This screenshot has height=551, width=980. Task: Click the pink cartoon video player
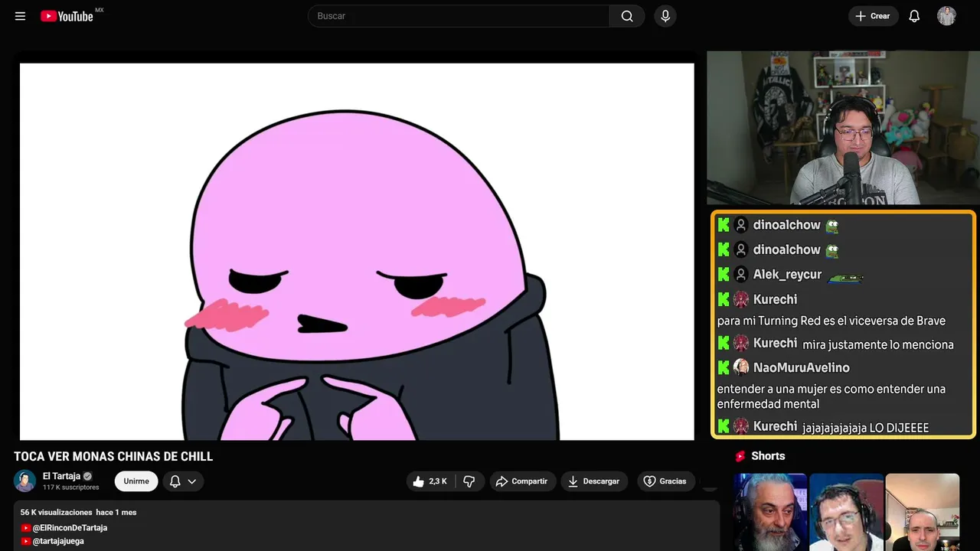click(357, 251)
